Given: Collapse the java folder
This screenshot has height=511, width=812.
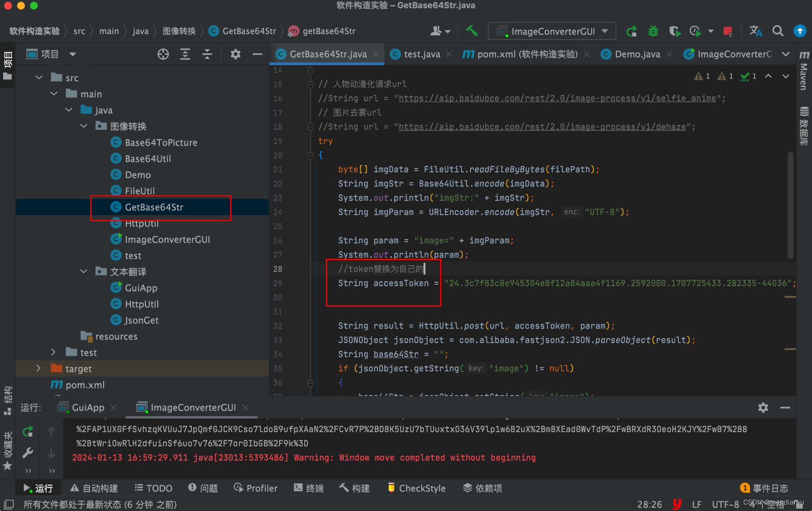Looking at the screenshot, I should tap(69, 110).
